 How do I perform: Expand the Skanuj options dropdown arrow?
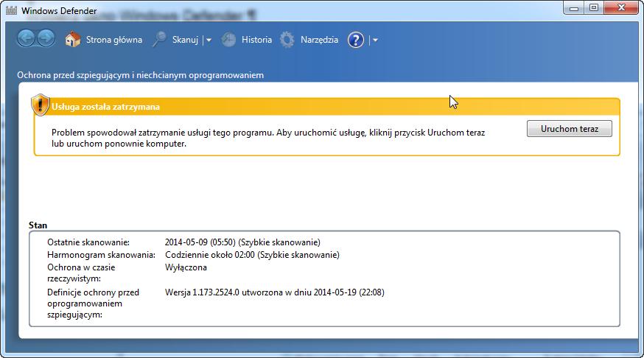pos(209,41)
